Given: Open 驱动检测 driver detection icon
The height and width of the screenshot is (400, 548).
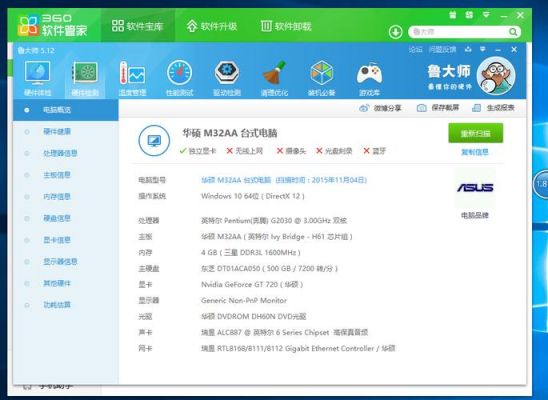Looking at the screenshot, I should (227, 78).
